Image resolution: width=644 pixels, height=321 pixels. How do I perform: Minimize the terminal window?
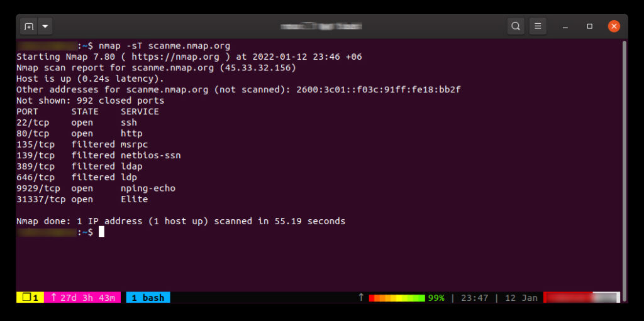pyautogui.click(x=565, y=26)
